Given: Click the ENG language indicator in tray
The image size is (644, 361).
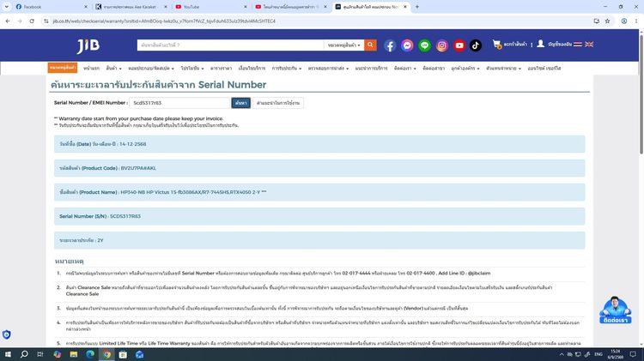Looking at the screenshot, I should click(598, 354).
